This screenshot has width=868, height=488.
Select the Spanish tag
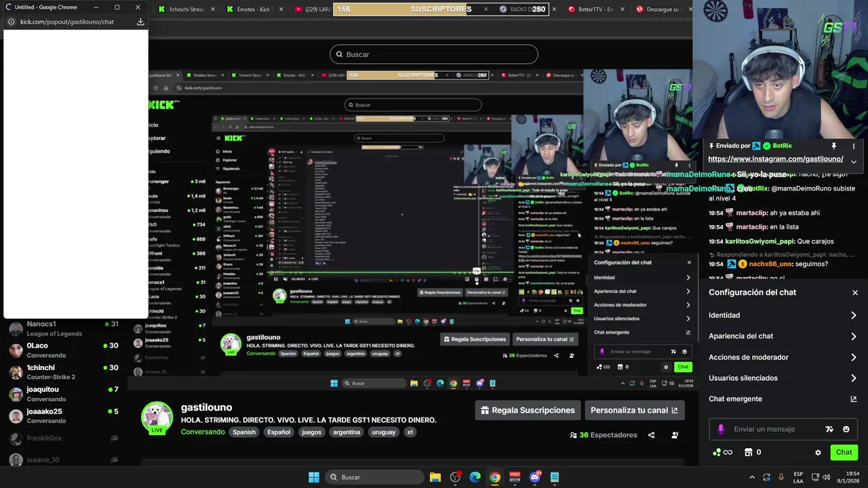(244, 432)
